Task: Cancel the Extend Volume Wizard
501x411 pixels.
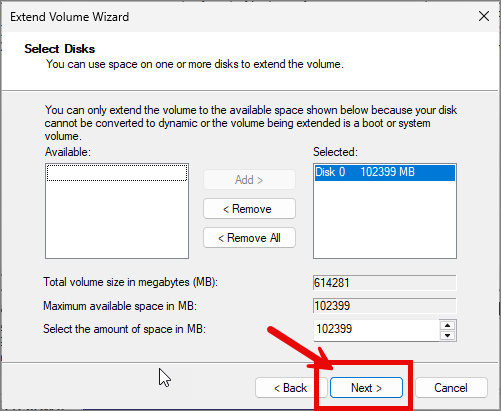Action: (x=451, y=388)
